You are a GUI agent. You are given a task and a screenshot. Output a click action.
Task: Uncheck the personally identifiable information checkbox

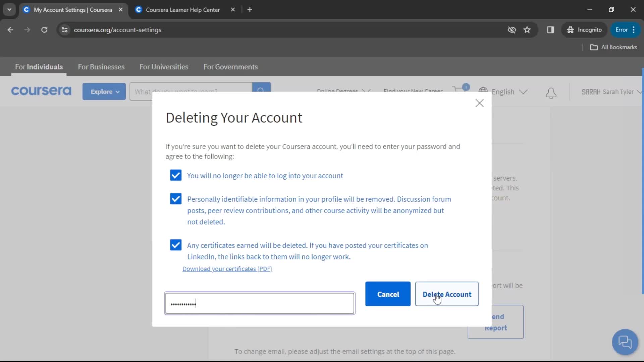click(176, 199)
